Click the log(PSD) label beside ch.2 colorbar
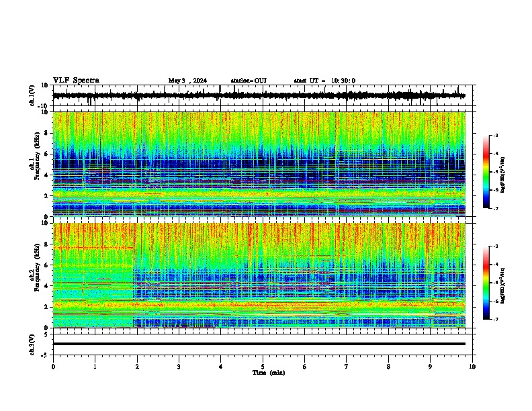 click(x=503, y=285)
